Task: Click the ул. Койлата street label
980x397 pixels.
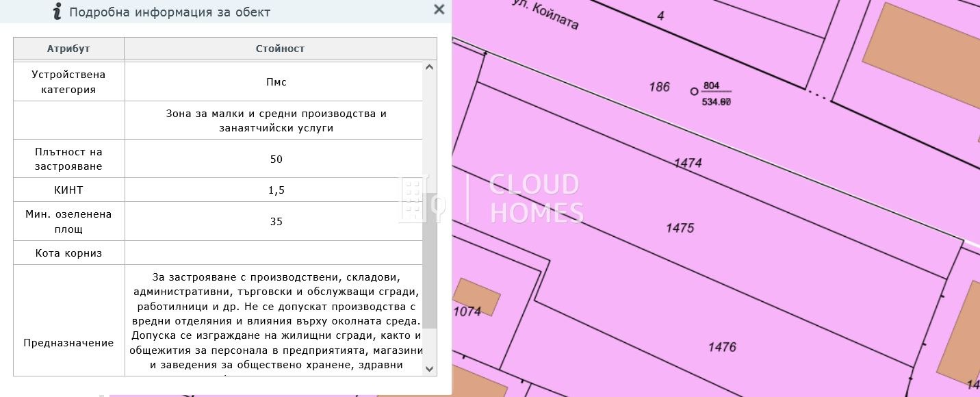Action: click(545, 14)
